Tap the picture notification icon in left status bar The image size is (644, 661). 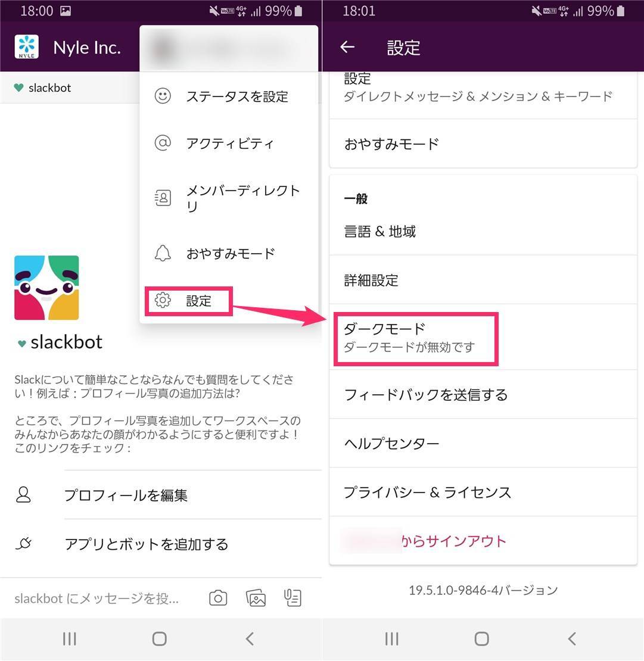[x=66, y=11]
